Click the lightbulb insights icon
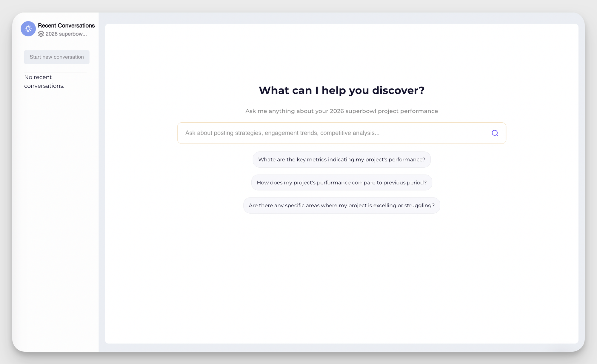Image resolution: width=597 pixels, height=364 pixels. click(28, 29)
